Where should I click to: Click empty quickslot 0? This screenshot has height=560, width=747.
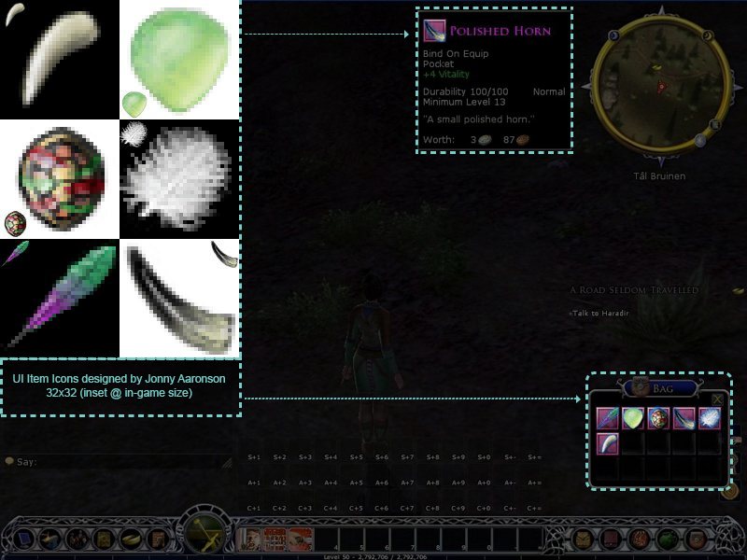pos(481,539)
